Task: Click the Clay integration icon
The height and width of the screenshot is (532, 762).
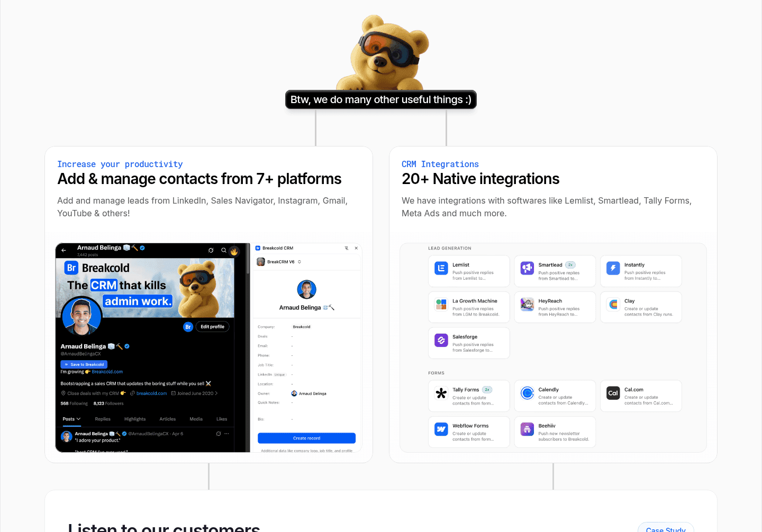Action: 613,304
